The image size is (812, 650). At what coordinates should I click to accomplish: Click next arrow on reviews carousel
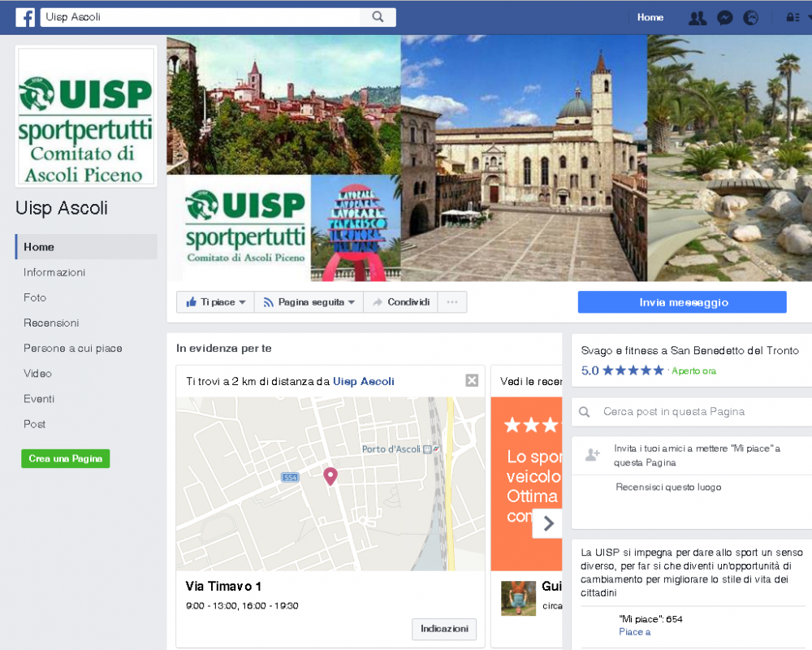548,523
